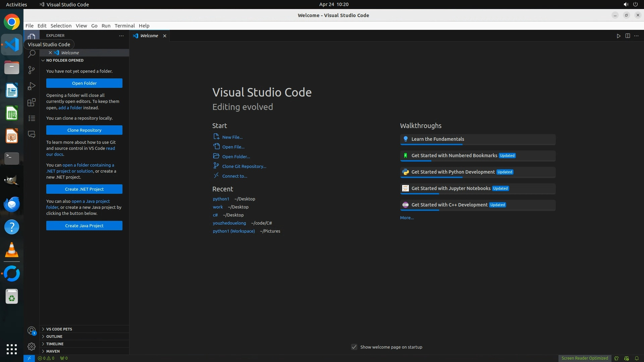Screen dimensions: 644x362
Task: Open the Run and Debug view
Action: click(32, 86)
